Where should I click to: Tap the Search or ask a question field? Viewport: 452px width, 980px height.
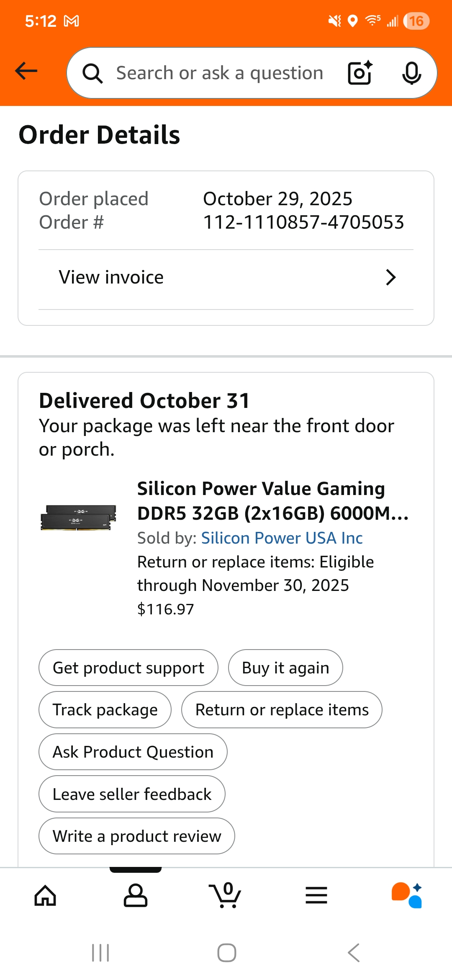[220, 73]
